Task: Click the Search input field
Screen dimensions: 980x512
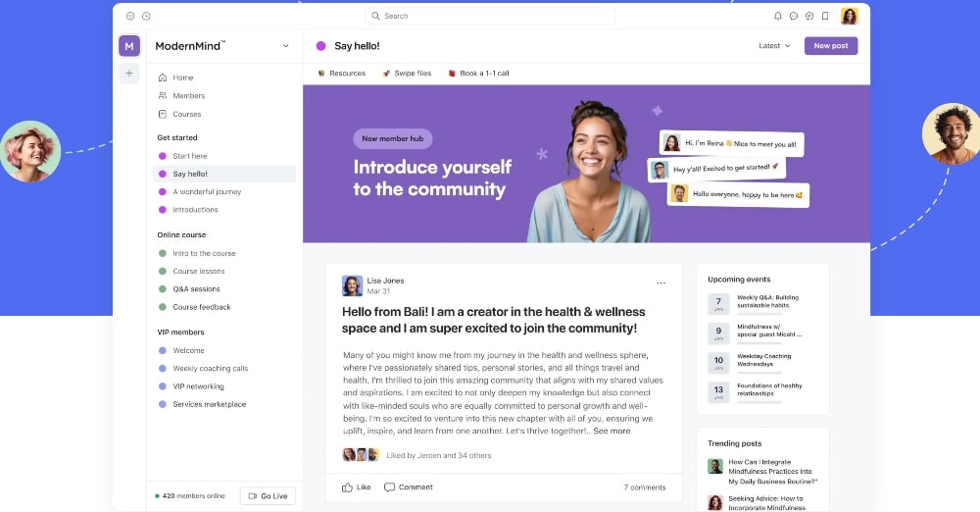Action: pyautogui.click(x=490, y=16)
